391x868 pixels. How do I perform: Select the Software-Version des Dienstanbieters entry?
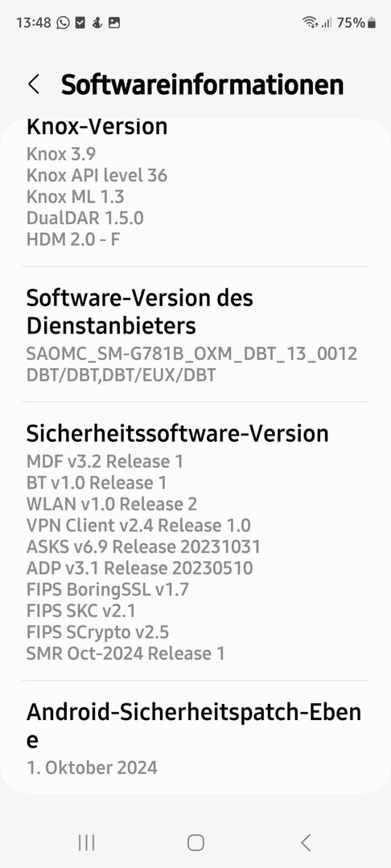click(195, 334)
